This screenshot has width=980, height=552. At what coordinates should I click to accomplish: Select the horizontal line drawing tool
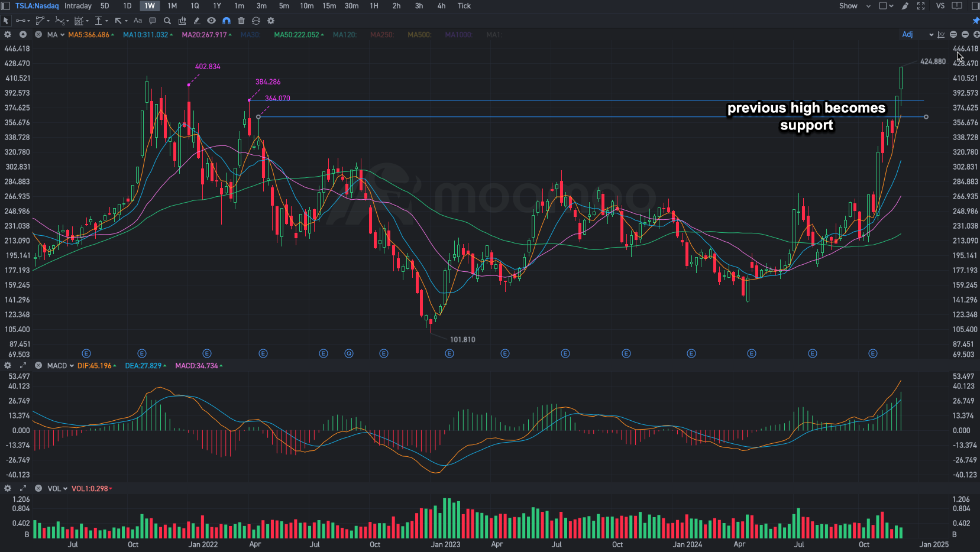pos(21,21)
